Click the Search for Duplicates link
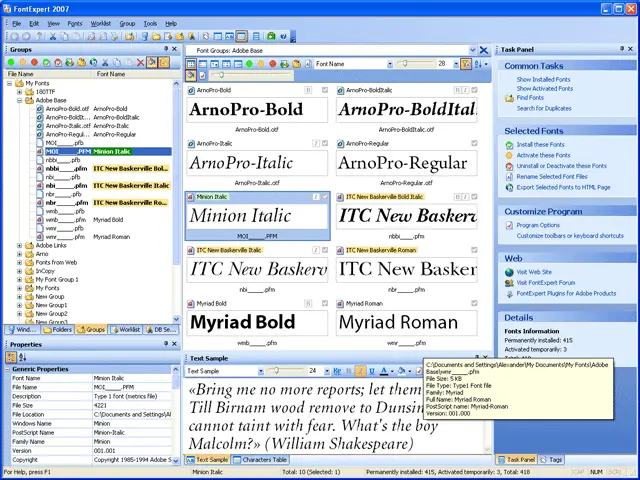Viewport: 640px width, 480px height. pos(545,108)
